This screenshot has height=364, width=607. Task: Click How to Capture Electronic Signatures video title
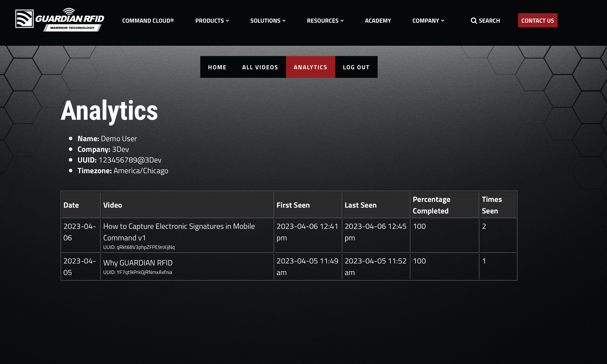[x=179, y=232]
